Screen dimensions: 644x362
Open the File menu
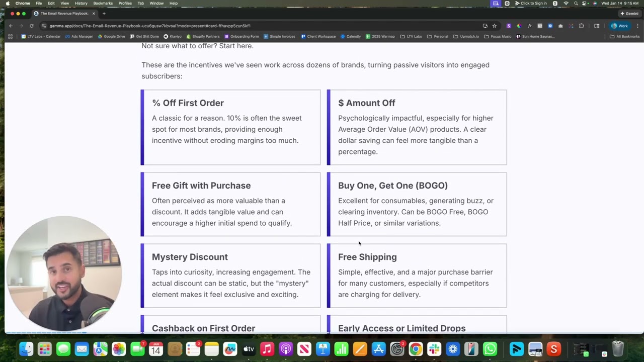(x=39, y=3)
